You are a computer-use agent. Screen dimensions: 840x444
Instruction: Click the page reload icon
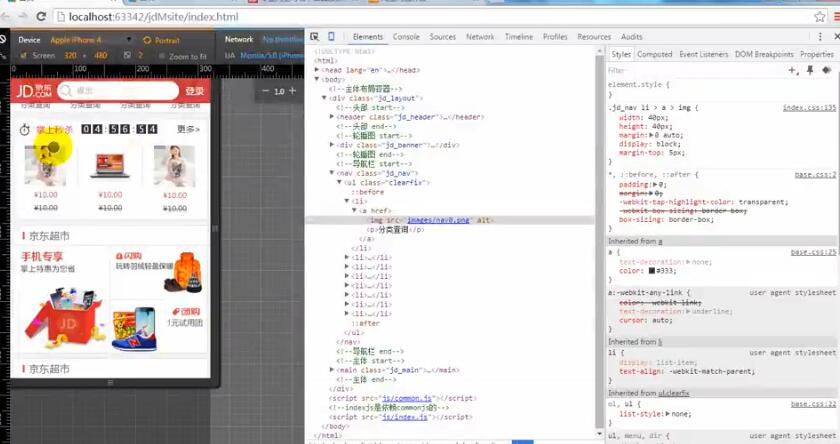click(x=41, y=17)
